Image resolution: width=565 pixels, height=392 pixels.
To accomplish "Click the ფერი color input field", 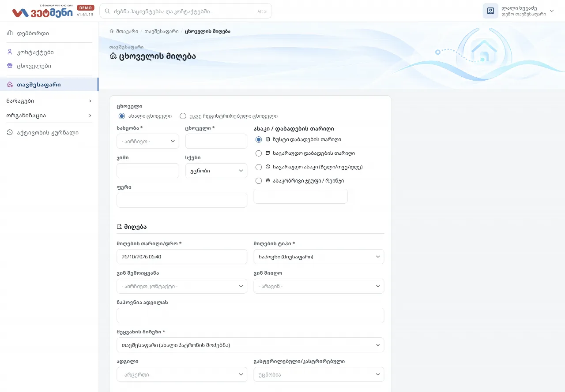I will click(182, 200).
